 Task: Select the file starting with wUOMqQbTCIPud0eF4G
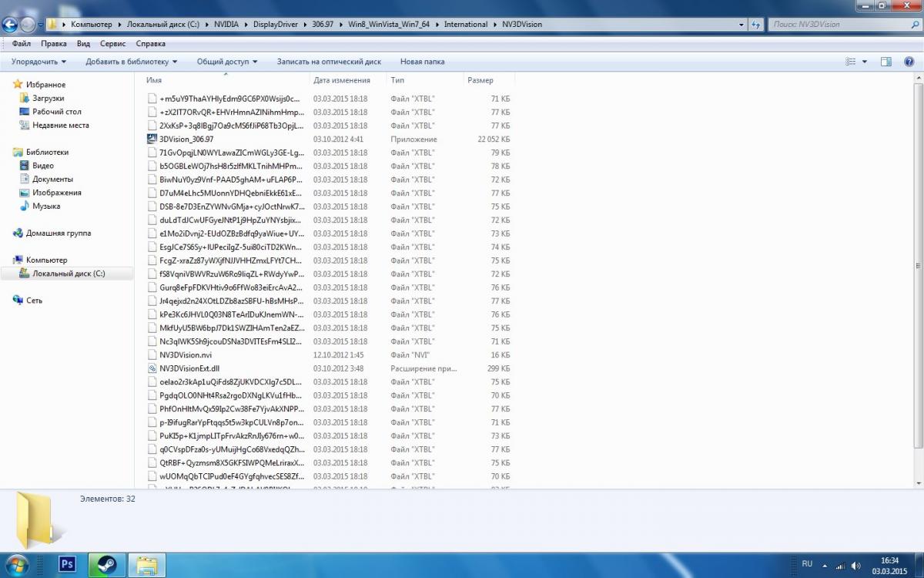pyautogui.click(x=225, y=476)
